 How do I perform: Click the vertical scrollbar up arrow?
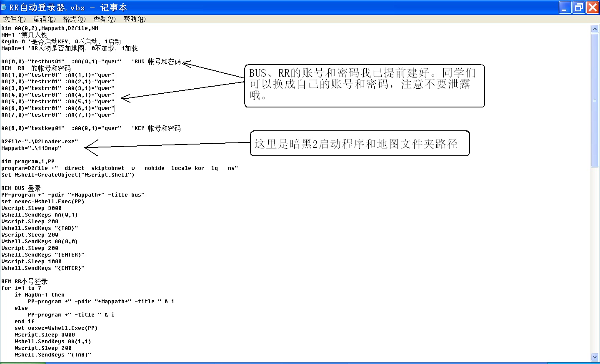pyautogui.click(x=595, y=29)
